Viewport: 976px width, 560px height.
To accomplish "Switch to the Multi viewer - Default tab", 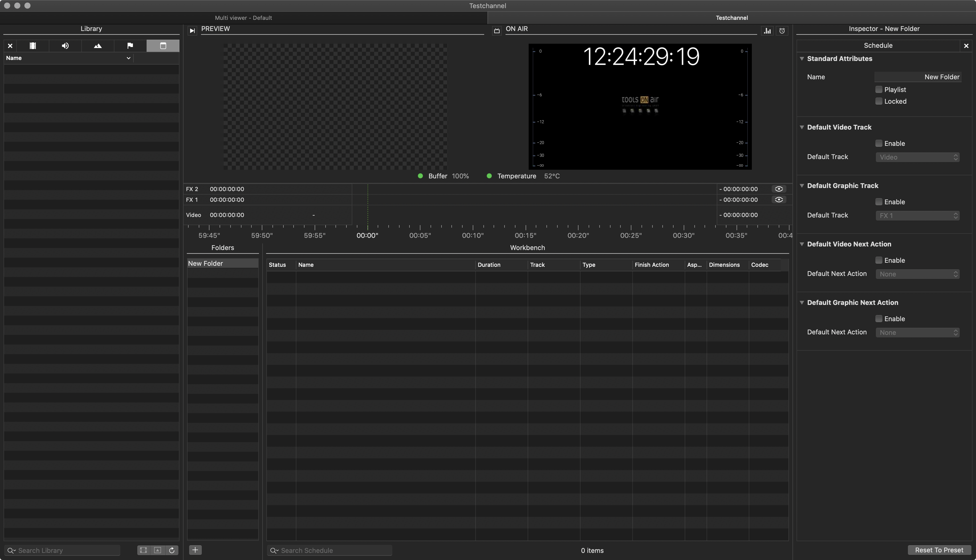I will coord(243,18).
